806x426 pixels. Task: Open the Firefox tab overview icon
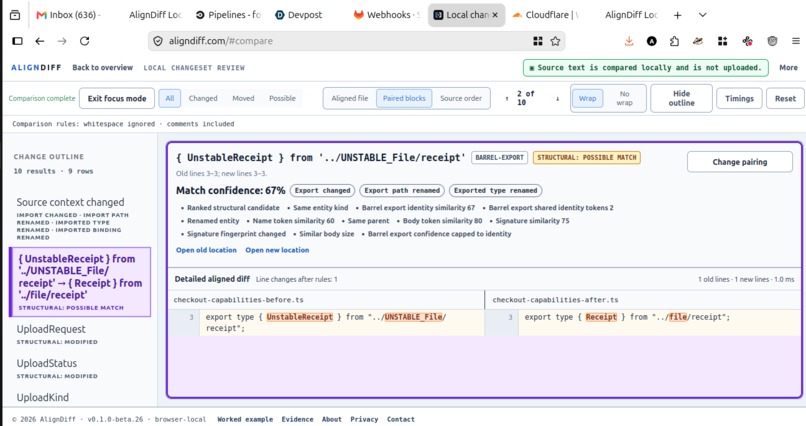tap(15, 15)
